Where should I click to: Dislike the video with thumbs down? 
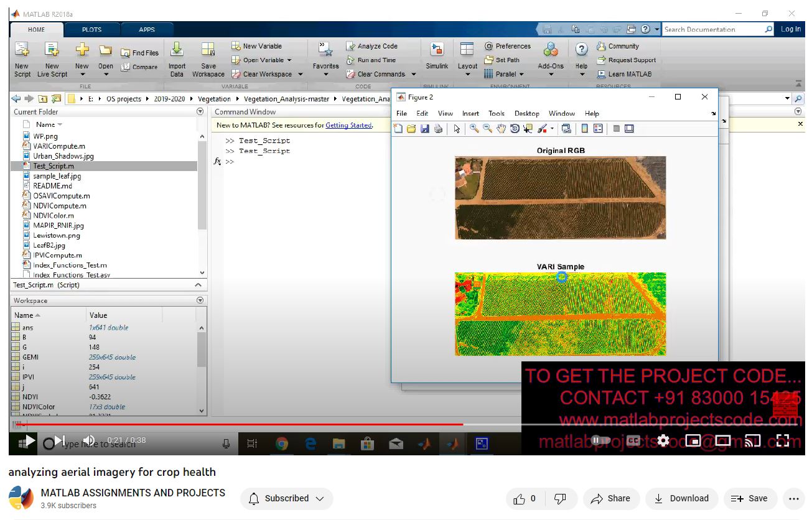click(561, 498)
